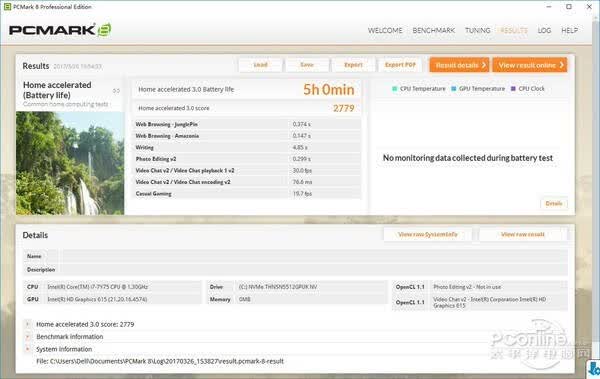Switch to the Benchmark tab
Screen dimensions: 600x379
434,30
